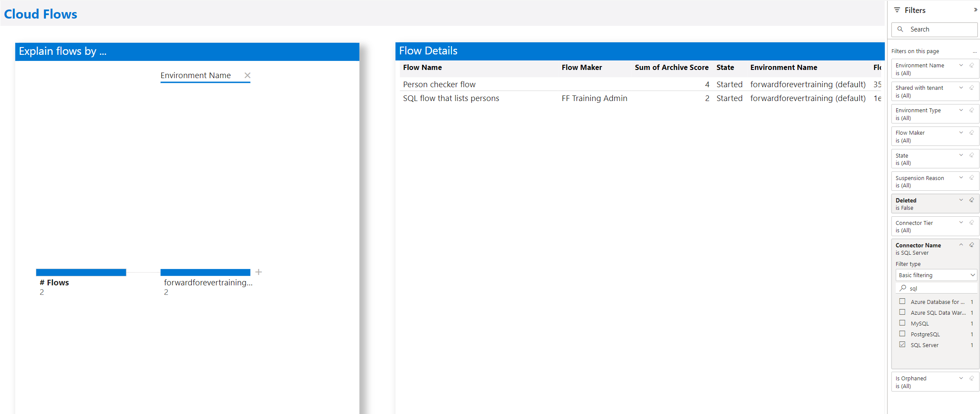The height and width of the screenshot is (414, 980).
Task: Collapse the Connector Name filter card
Action: click(x=961, y=244)
